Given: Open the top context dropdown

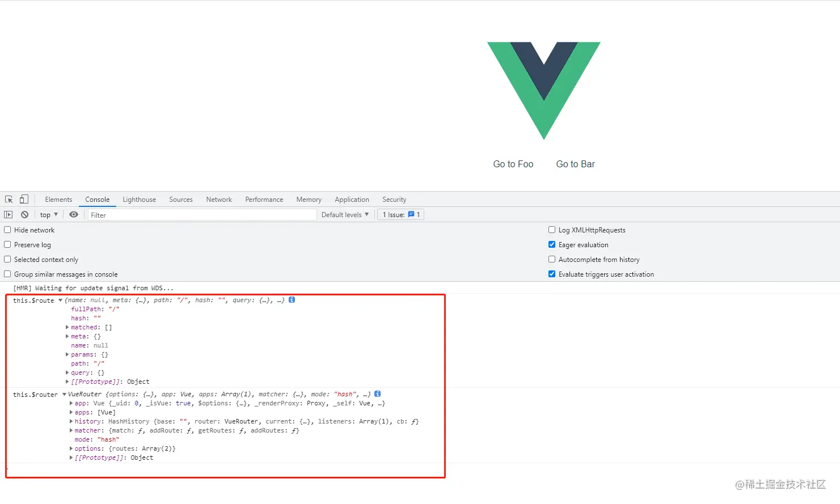Looking at the screenshot, I should tap(49, 215).
